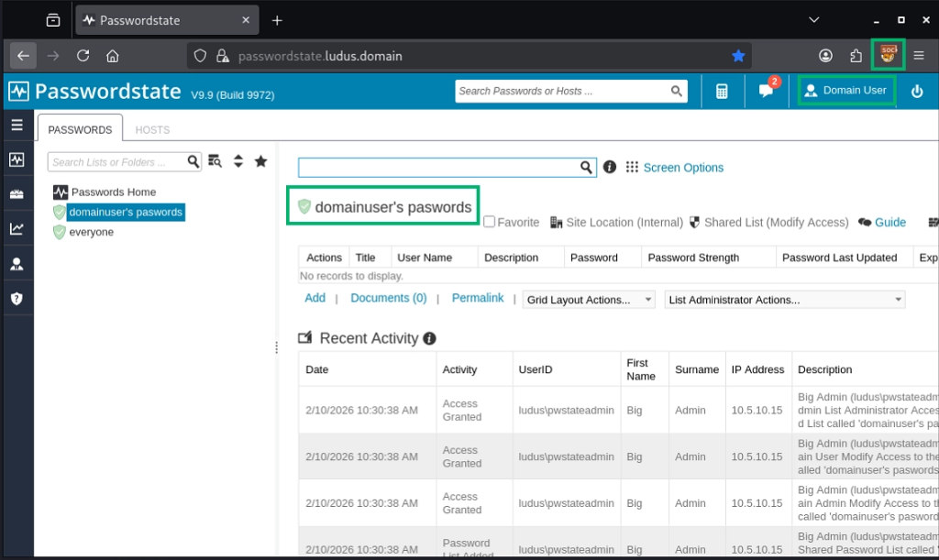The image size is (939, 560).
Task: Open the Permalink link
Action: 478,298
